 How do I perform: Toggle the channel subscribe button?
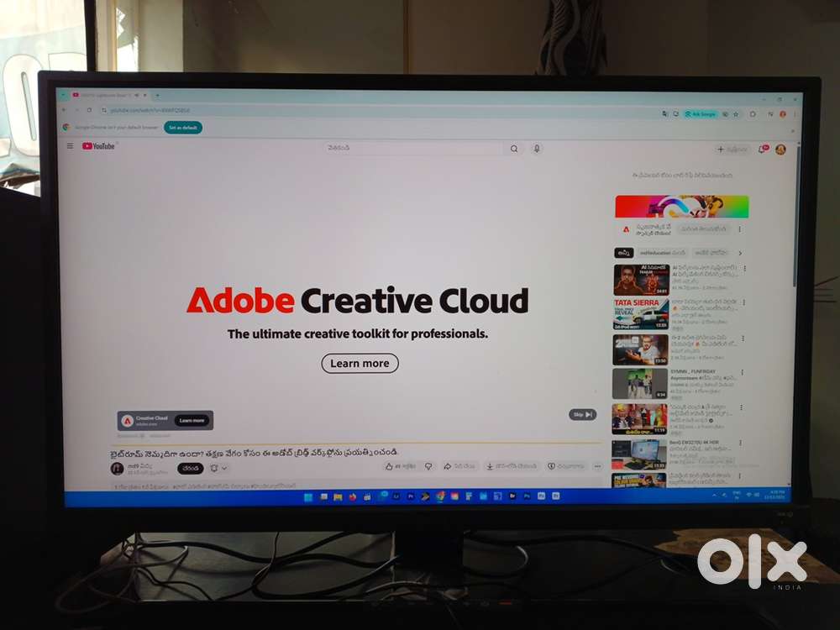[x=190, y=468]
